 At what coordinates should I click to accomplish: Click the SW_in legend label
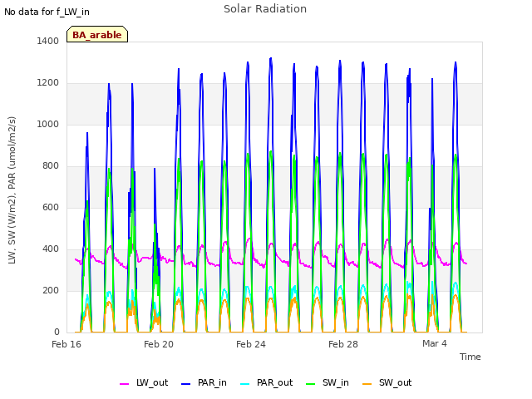coord(336,382)
